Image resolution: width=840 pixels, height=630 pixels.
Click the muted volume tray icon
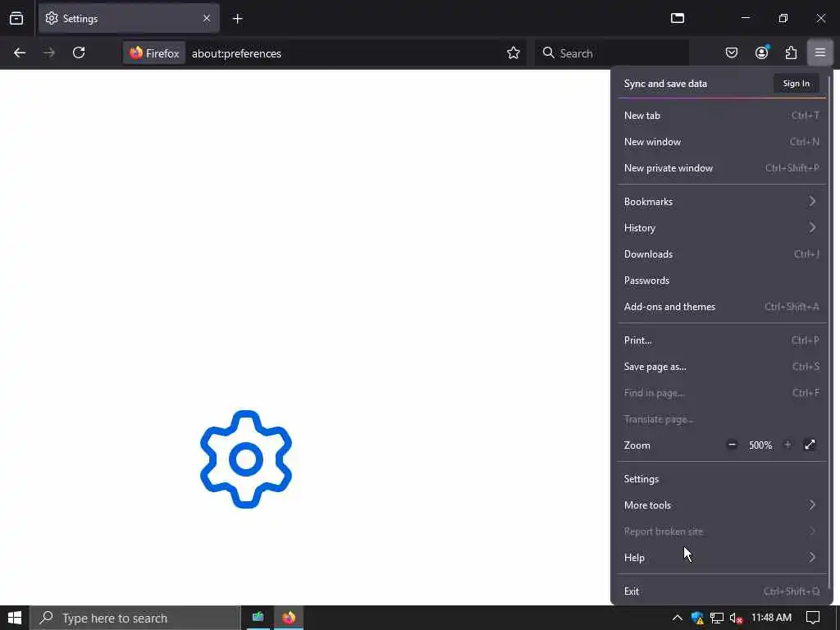click(x=736, y=619)
